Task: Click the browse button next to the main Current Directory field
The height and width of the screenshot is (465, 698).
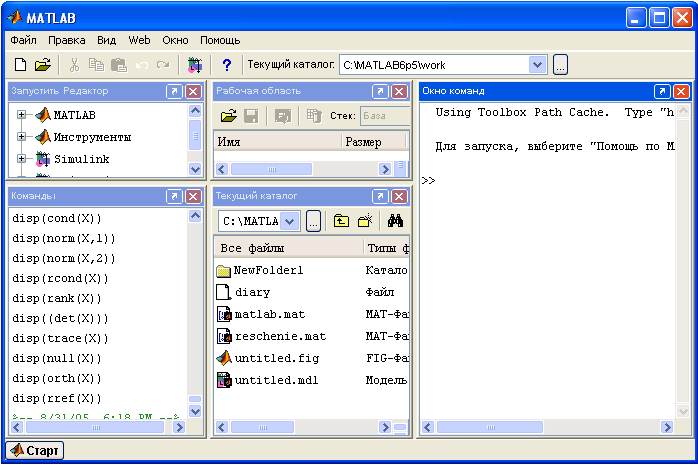Action: pos(560,65)
